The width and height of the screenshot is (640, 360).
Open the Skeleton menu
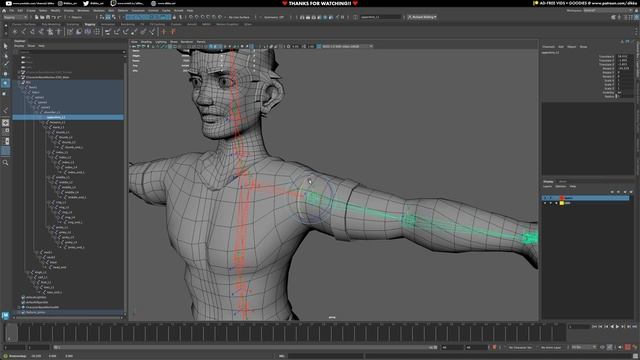coord(99,11)
